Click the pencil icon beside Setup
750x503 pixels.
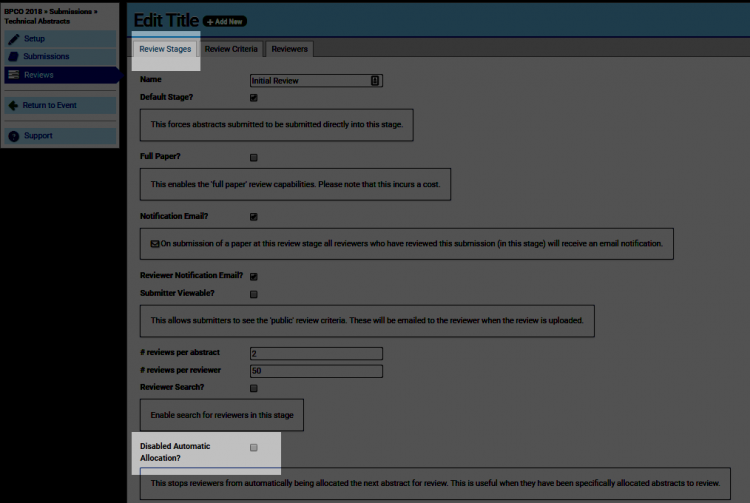tap(14, 39)
